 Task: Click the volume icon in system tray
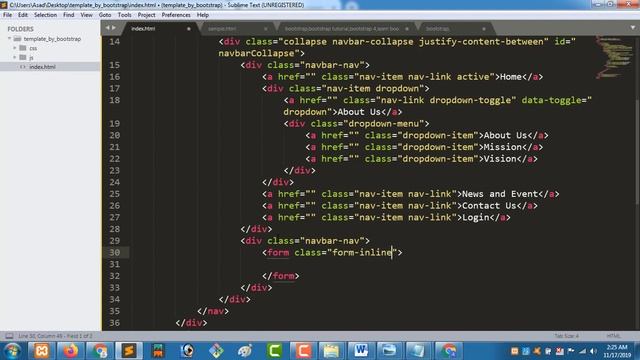593,351
